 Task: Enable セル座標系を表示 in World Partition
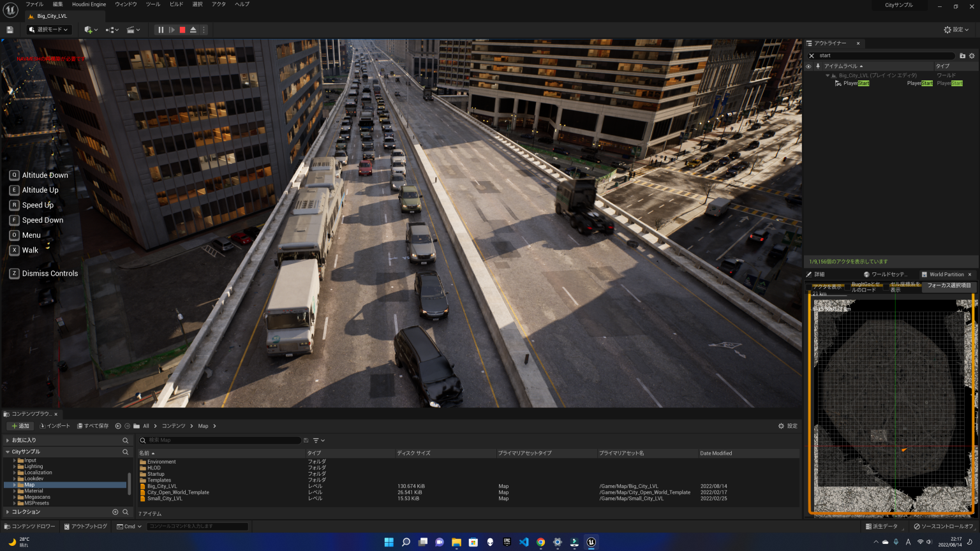tap(885, 287)
